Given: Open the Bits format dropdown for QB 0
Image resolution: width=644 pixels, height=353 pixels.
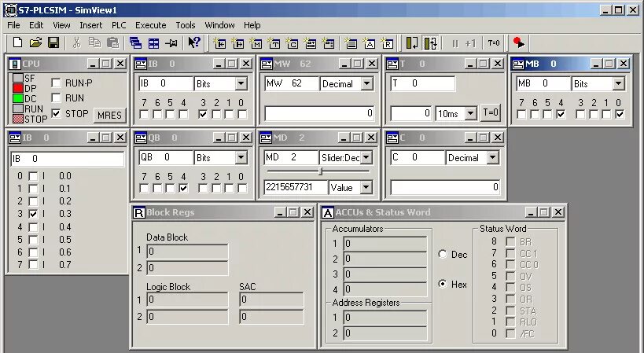Looking at the screenshot, I should tap(241, 157).
